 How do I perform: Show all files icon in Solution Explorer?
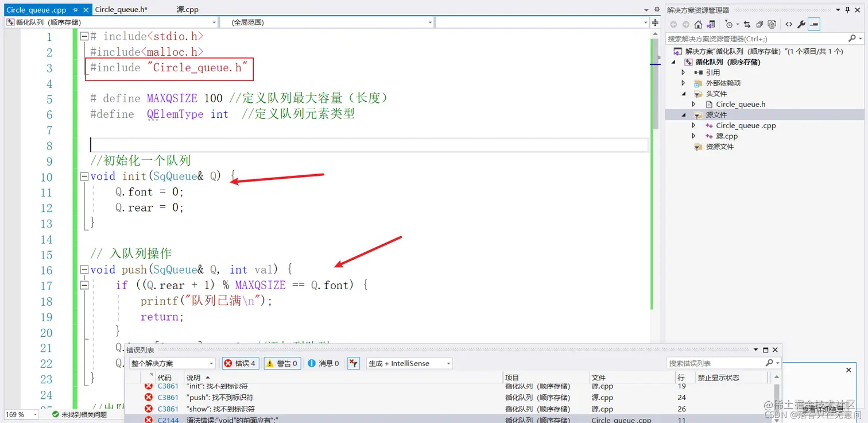[x=772, y=24]
